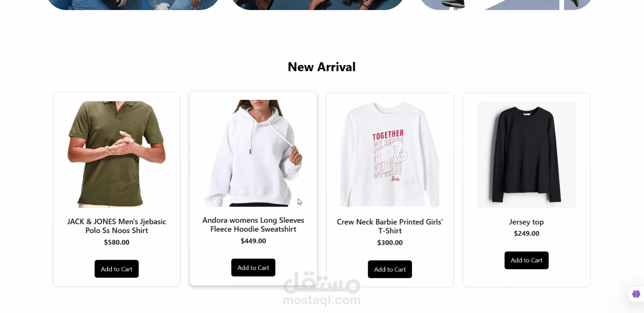The width and height of the screenshot is (644, 313).
Task: Open the Jersey top product title
Action: (526, 222)
